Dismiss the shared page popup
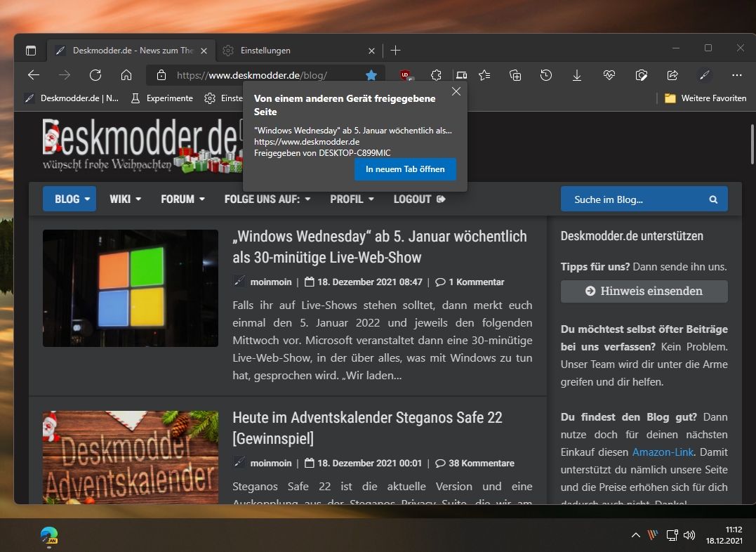Screen dimensions: 756x552 coord(456,91)
